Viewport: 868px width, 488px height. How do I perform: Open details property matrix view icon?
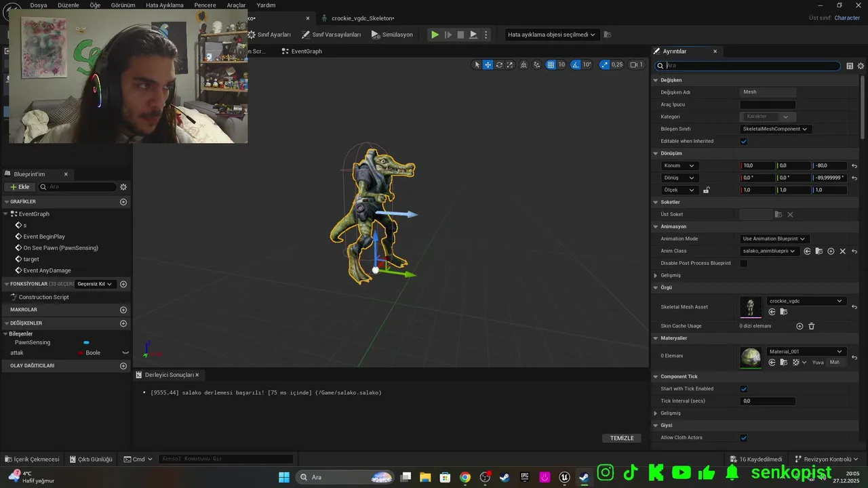(x=850, y=66)
